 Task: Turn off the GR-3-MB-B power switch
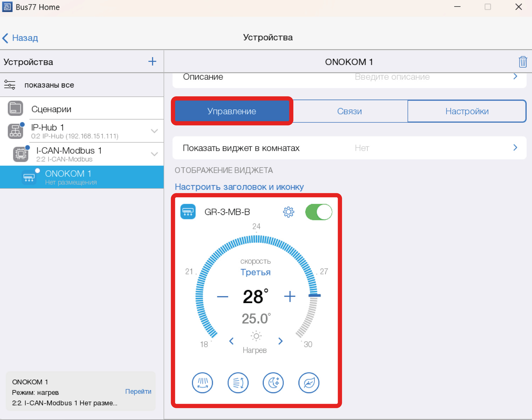coord(318,212)
